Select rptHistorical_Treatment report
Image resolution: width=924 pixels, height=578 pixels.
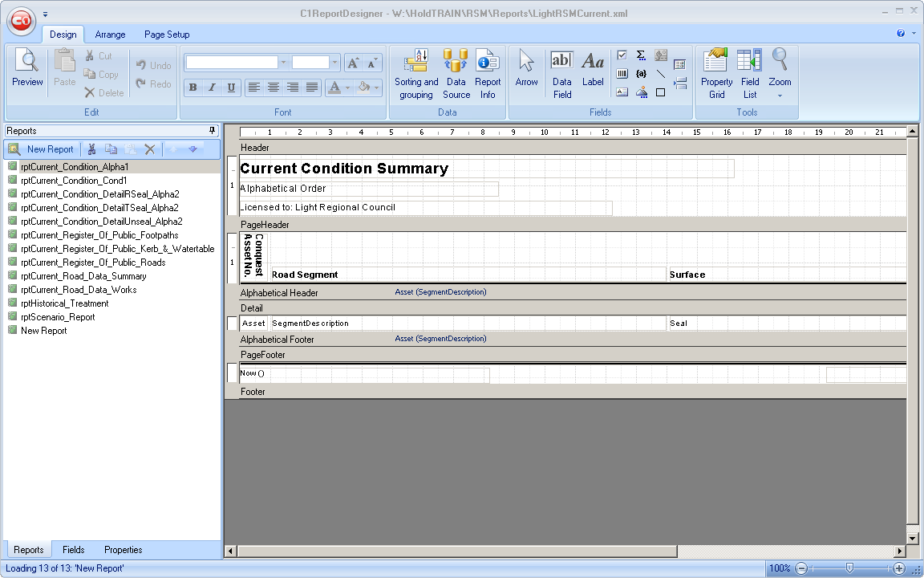[64, 303]
